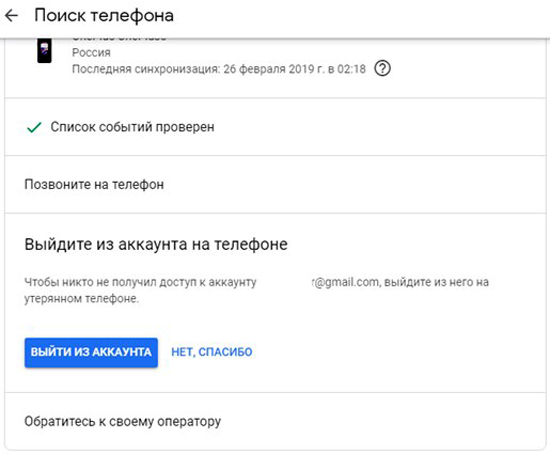550x454 pixels.
Task: Click 'Россия' device location text
Action: pos(91,53)
